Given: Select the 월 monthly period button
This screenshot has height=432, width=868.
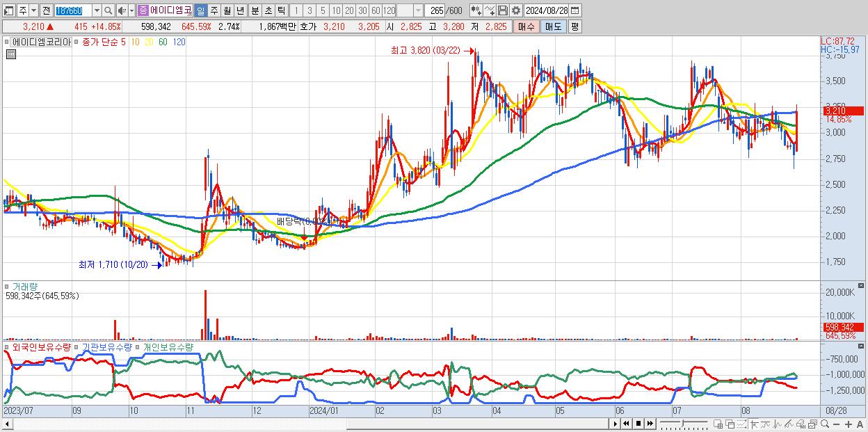Looking at the screenshot, I should [227, 10].
